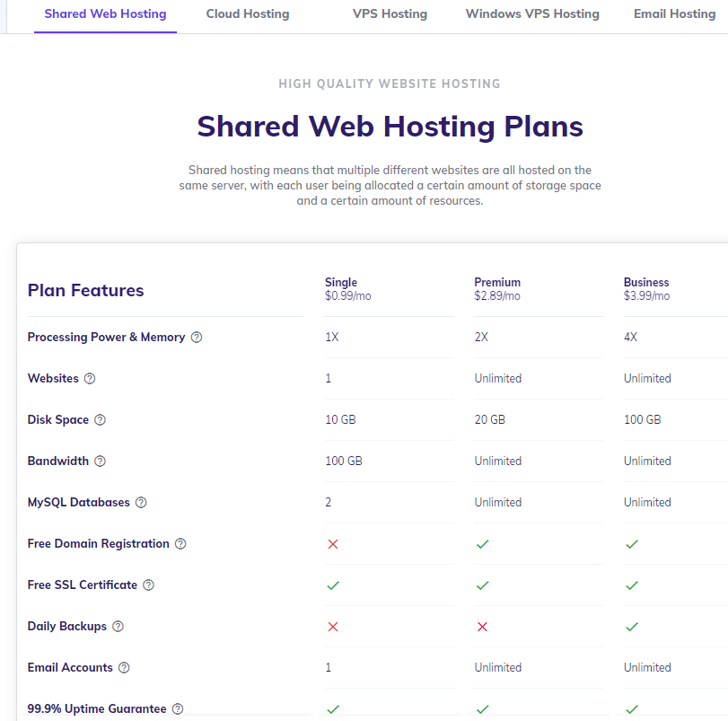The height and width of the screenshot is (721, 728).
Task: Click red X for Single plan Daily Backups
Action: pos(333,627)
